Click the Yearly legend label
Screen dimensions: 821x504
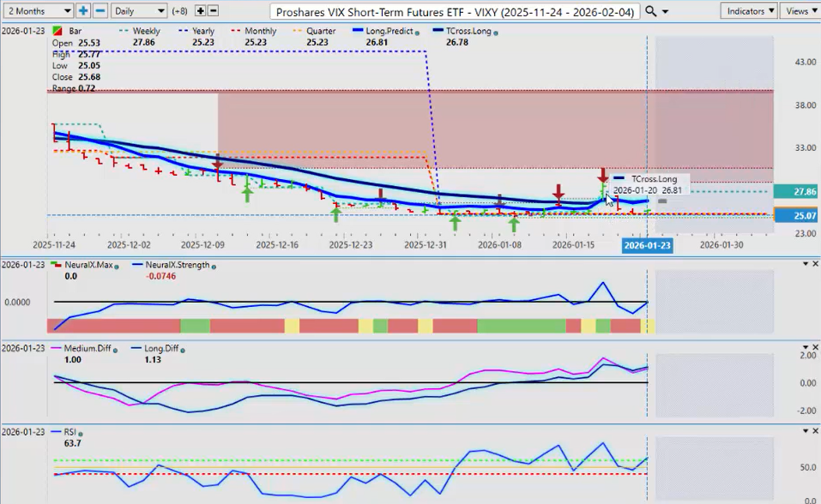click(202, 31)
